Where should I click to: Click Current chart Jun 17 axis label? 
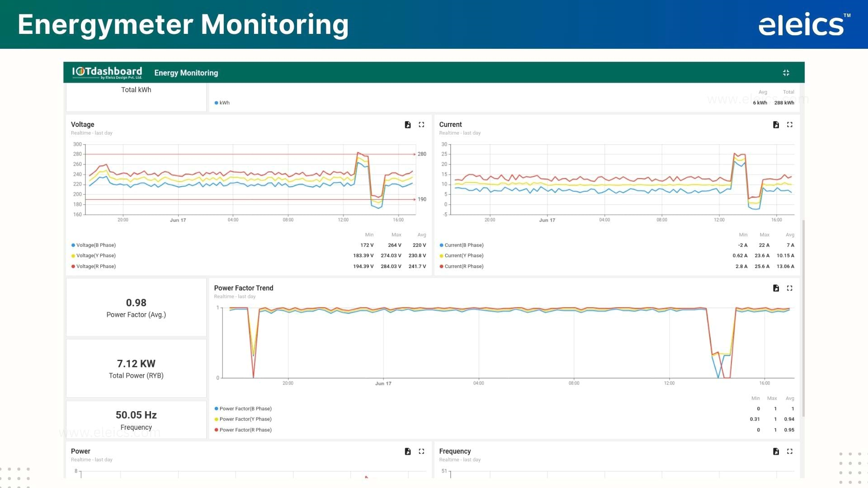[x=547, y=221]
